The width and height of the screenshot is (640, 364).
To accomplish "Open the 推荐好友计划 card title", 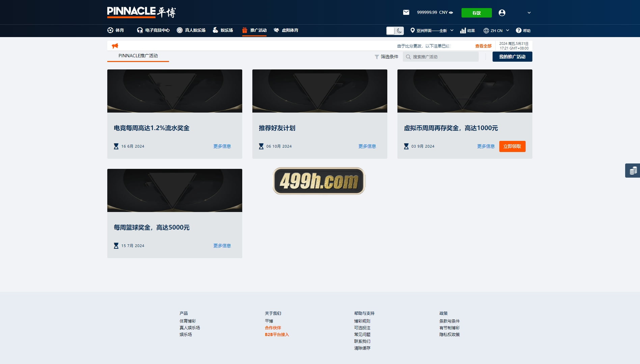I will point(277,128).
